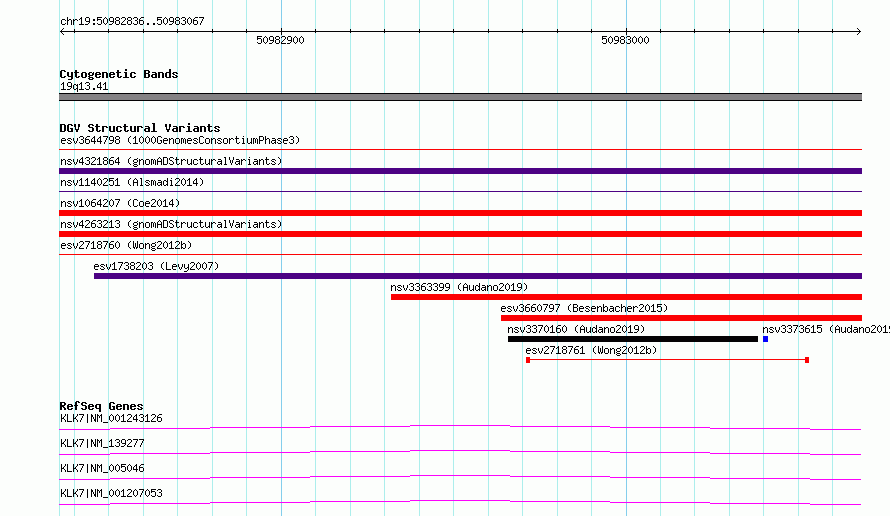This screenshot has width=890, height=516.
Task: Open transcript KLK7|NM_139277 label
Action: [x=102, y=443]
